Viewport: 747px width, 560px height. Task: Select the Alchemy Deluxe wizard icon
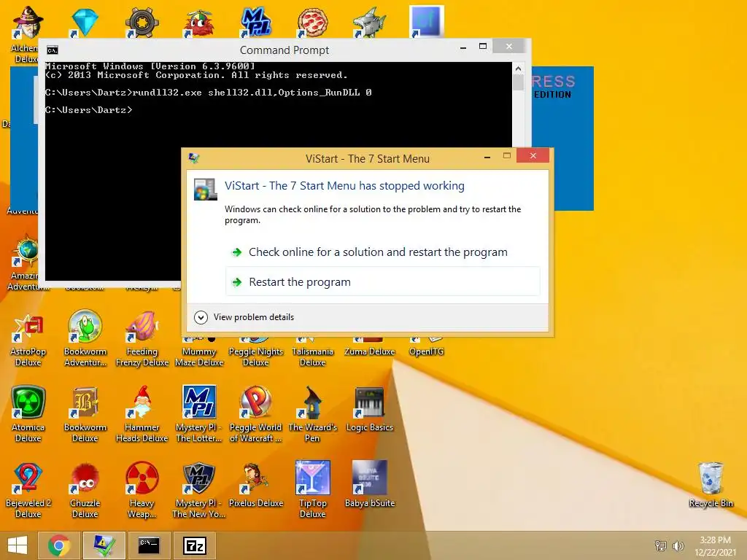[28, 21]
